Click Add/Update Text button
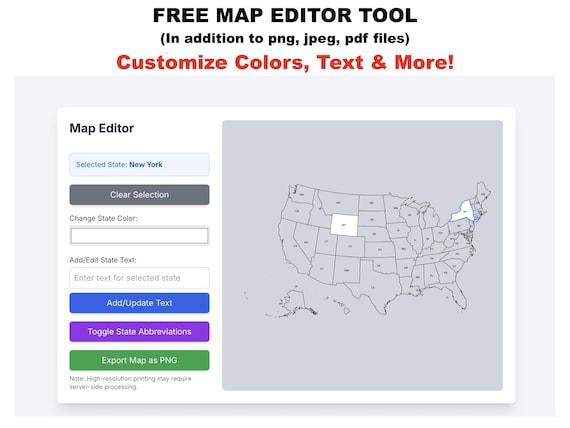 (139, 303)
